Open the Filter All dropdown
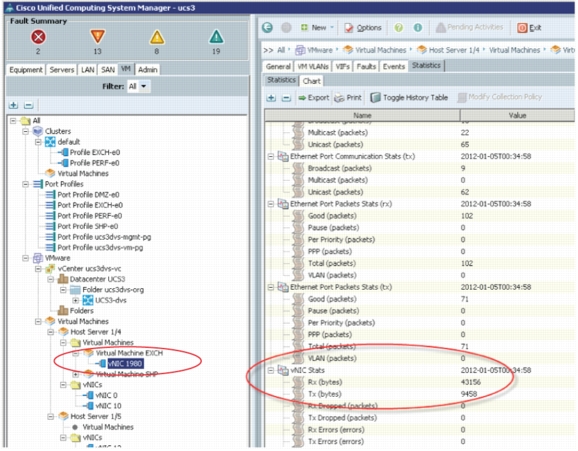The width and height of the screenshot is (578, 451). (x=144, y=86)
